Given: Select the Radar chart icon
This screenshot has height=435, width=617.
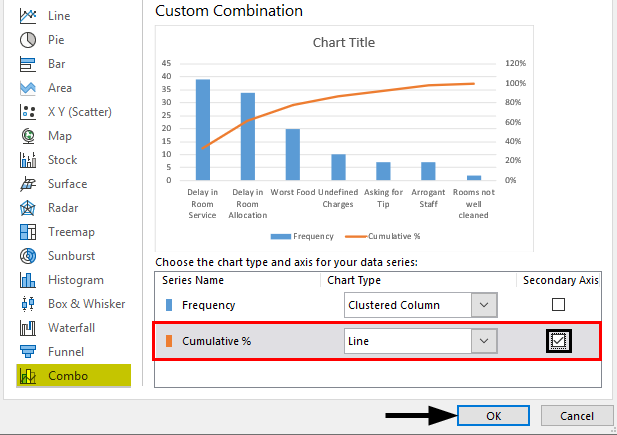Looking at the screenshot, I should click(28, 208).
